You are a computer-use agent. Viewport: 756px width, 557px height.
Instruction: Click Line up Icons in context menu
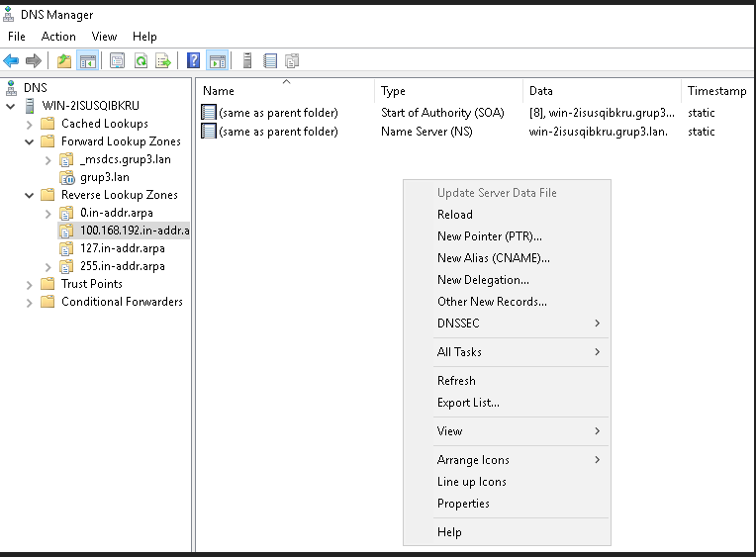(x=507, y=482)
